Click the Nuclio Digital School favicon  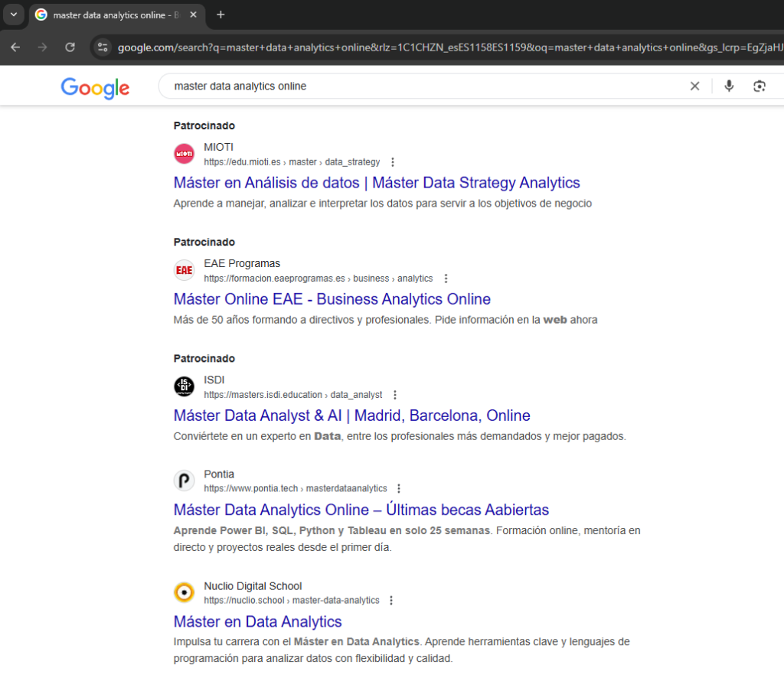[x=184, y=592]
